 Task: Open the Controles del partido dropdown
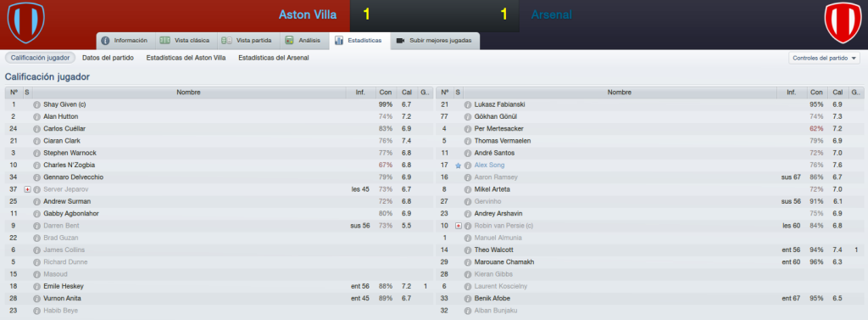coord(824,58)
